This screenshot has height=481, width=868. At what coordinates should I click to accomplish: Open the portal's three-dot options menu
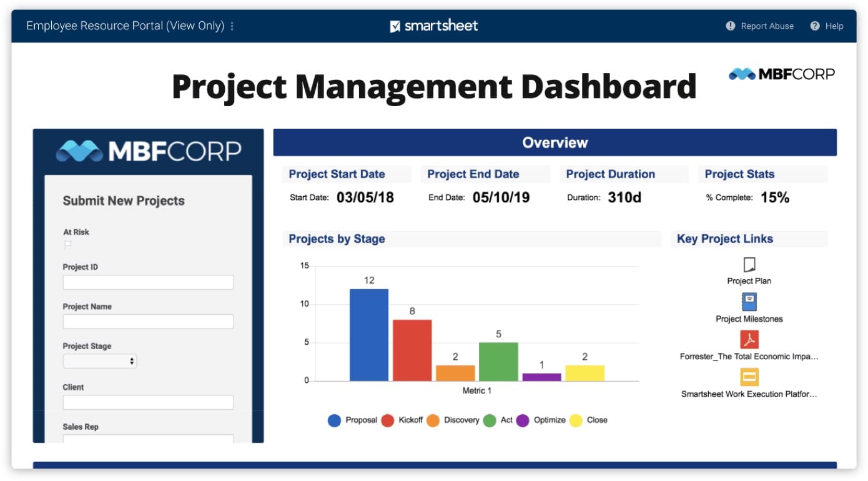(x=232, y=26)
